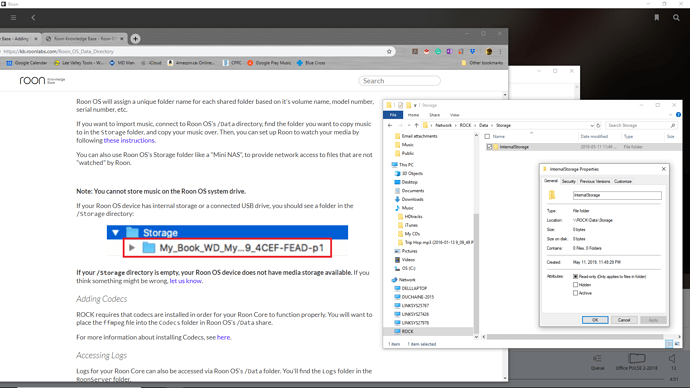Toggle select-all checkbox beside Name
This screenshot has height=388, width=690.
[x=487, y=137]
